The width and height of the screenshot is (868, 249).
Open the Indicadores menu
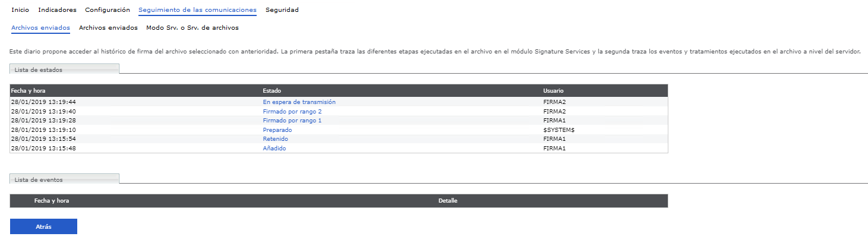tap(57, 10)
